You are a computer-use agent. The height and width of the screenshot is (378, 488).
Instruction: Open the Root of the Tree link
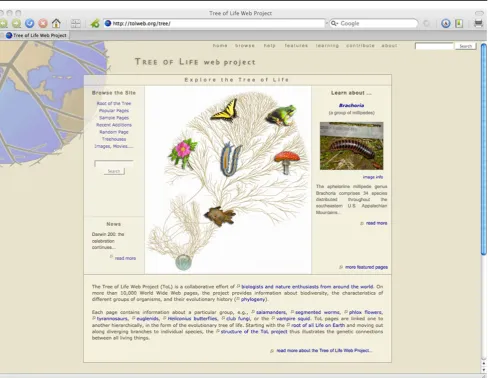pos(114,103)
